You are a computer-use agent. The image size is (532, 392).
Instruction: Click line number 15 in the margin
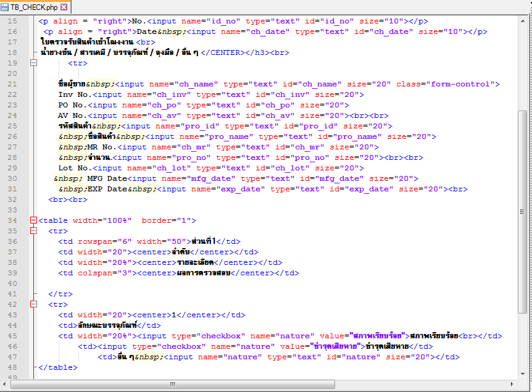(12, 21)
